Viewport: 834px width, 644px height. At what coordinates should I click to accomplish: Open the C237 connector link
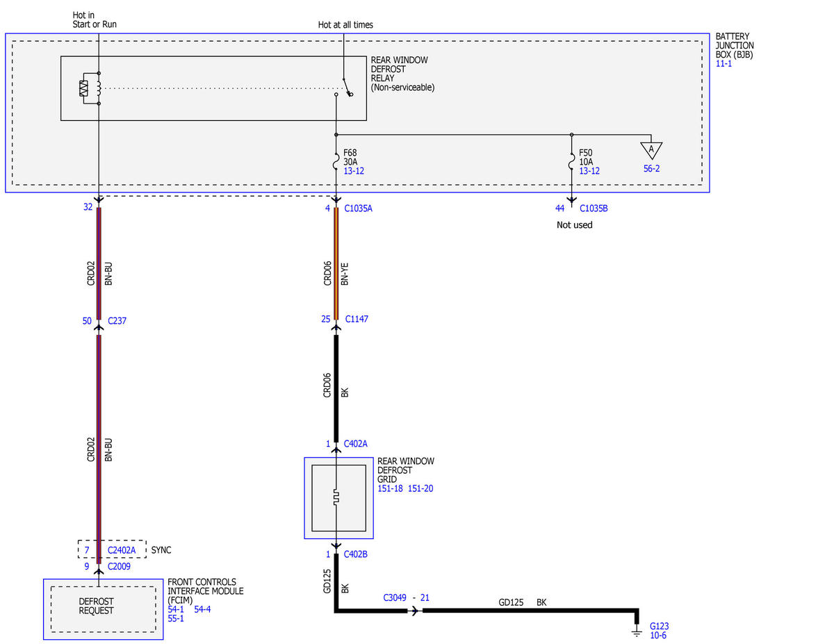tap(117, 321)
